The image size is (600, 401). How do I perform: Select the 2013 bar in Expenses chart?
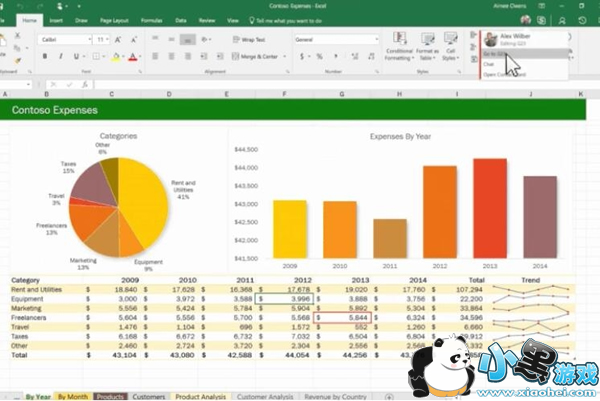tap(490, 208)
